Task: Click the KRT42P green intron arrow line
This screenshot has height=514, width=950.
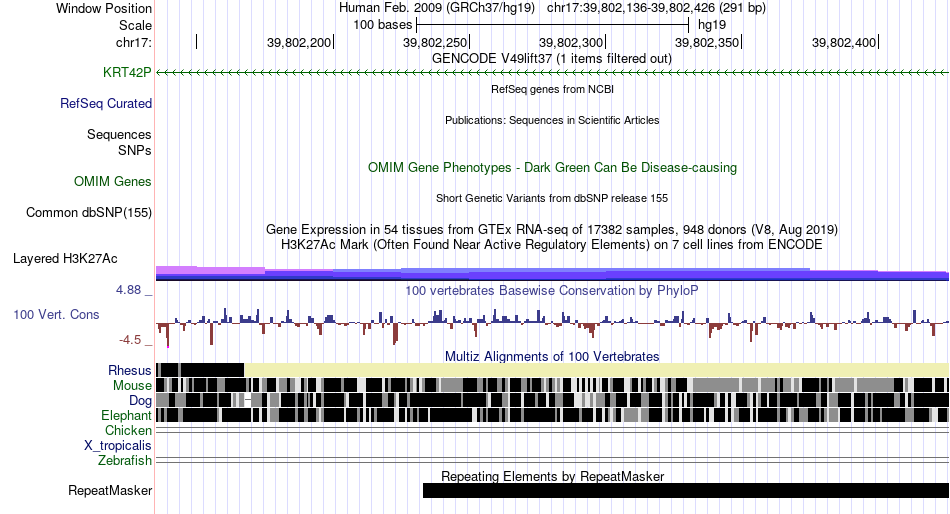Action: pos(552,73)
